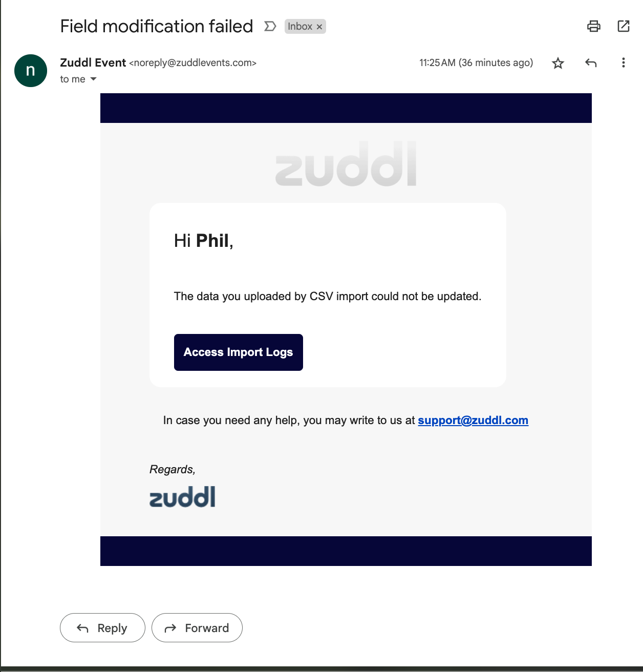Star the Zuddl Event email

(x=558, y=63)
